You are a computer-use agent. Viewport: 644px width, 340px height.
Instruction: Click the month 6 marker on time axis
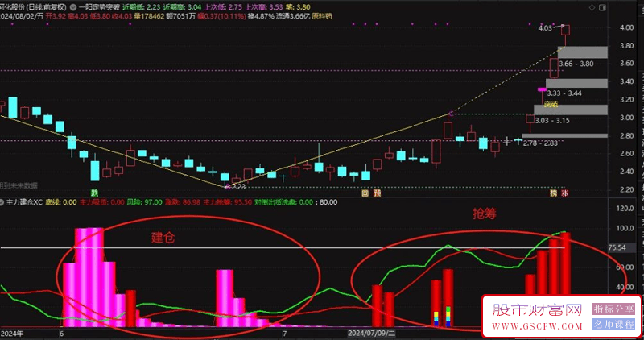62,334
